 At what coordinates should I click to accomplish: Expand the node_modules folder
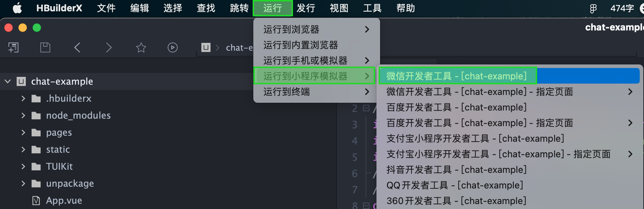point(23,115)
